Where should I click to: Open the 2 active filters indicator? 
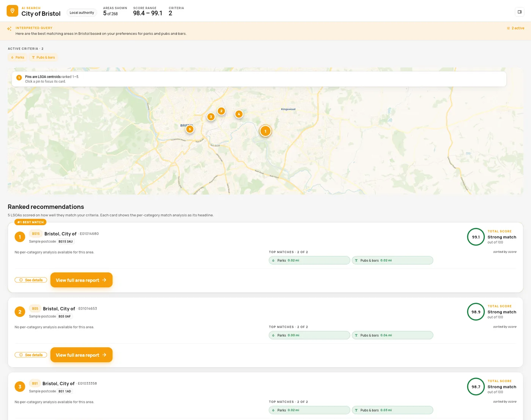[x=515, y=28]
